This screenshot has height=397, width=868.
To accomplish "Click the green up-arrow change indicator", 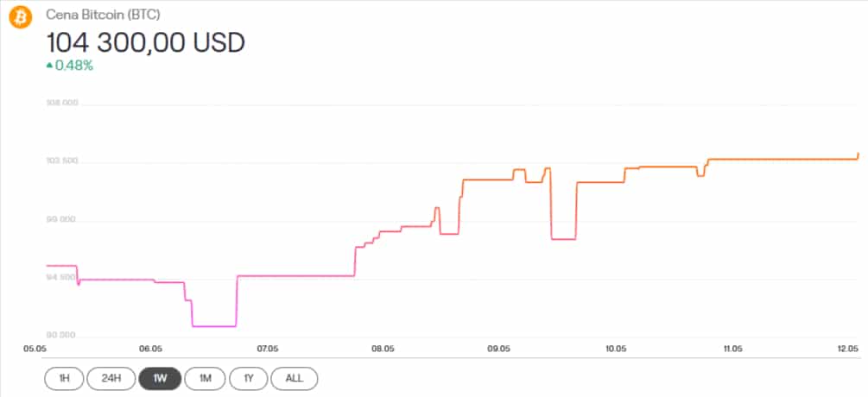I will [x=49, y=66].
